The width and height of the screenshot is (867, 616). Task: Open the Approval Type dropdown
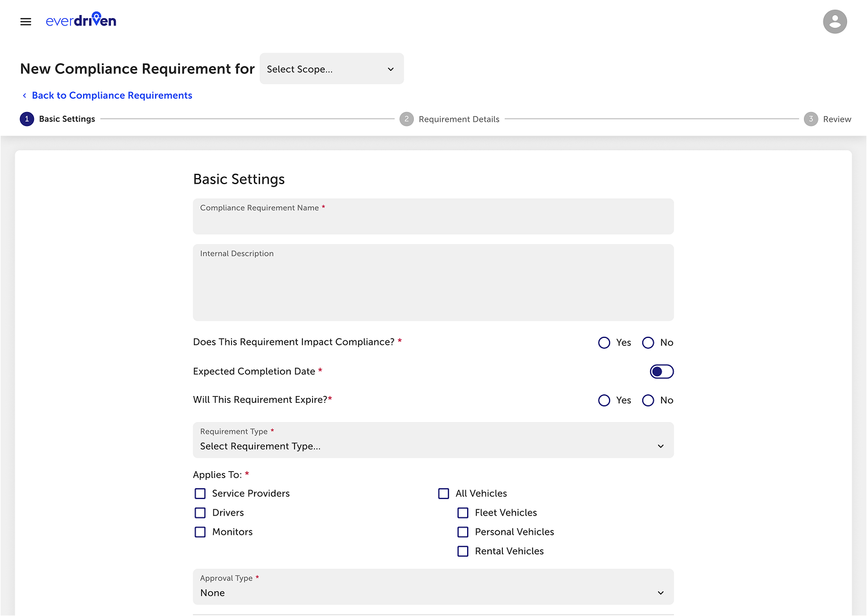(x=433, y=587)
